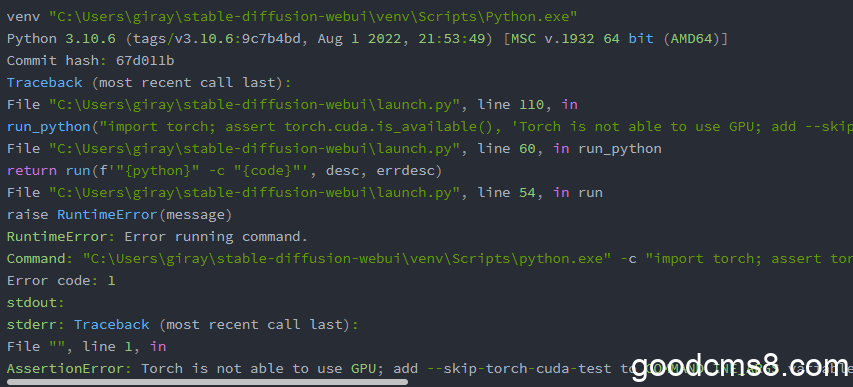The image size is (853, 387).
Task: Click the 'stdout:' line
Action: tap(35, 303)
